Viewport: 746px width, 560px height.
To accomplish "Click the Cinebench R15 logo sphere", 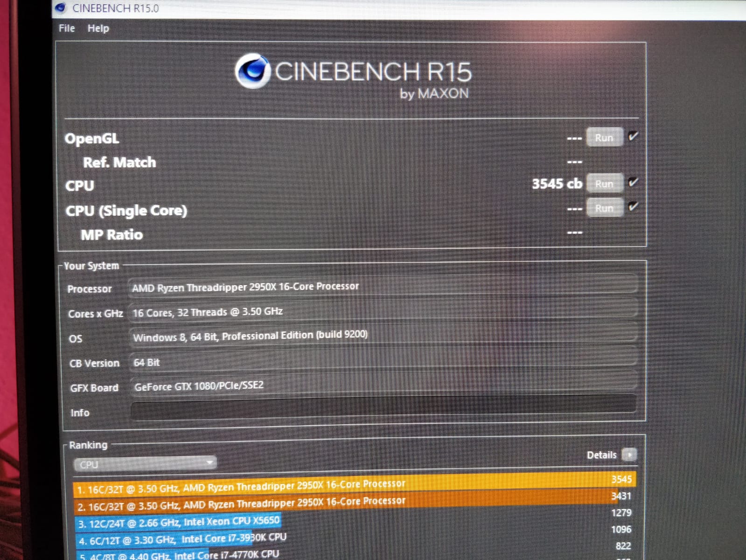I will [252, 71].
